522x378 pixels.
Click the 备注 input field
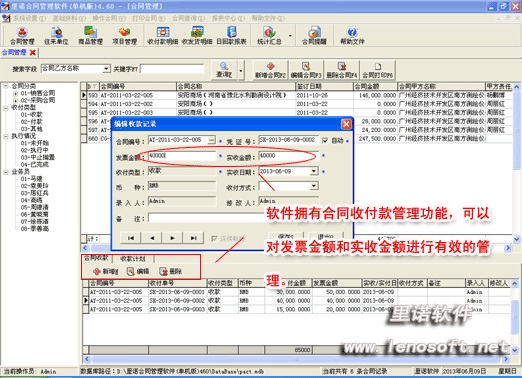[x=207, y=218]
